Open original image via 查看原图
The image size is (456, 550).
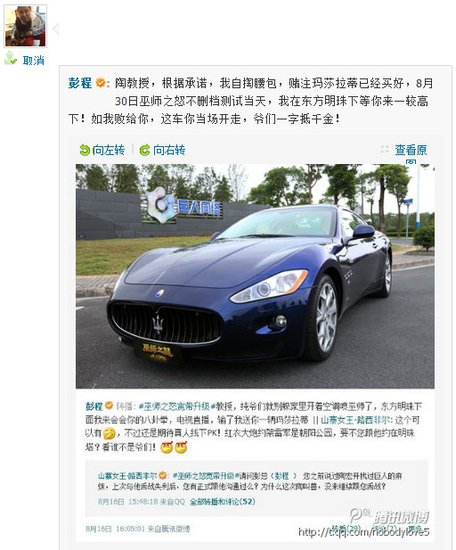pos(411,153)
